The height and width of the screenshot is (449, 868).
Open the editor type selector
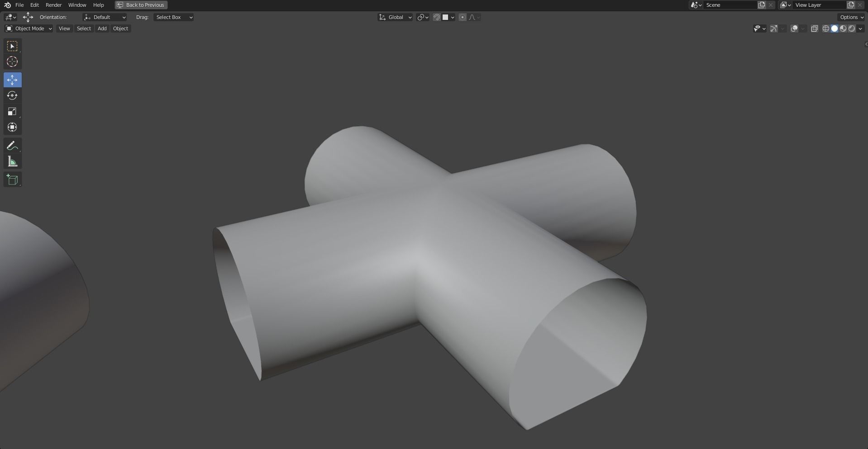tap(10, 17)
